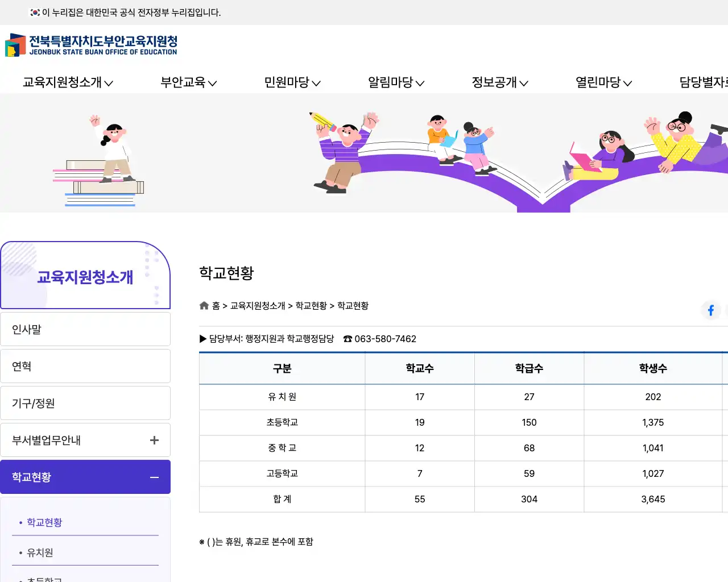
Task: Click the 학생수 column header
Action: 653,368
